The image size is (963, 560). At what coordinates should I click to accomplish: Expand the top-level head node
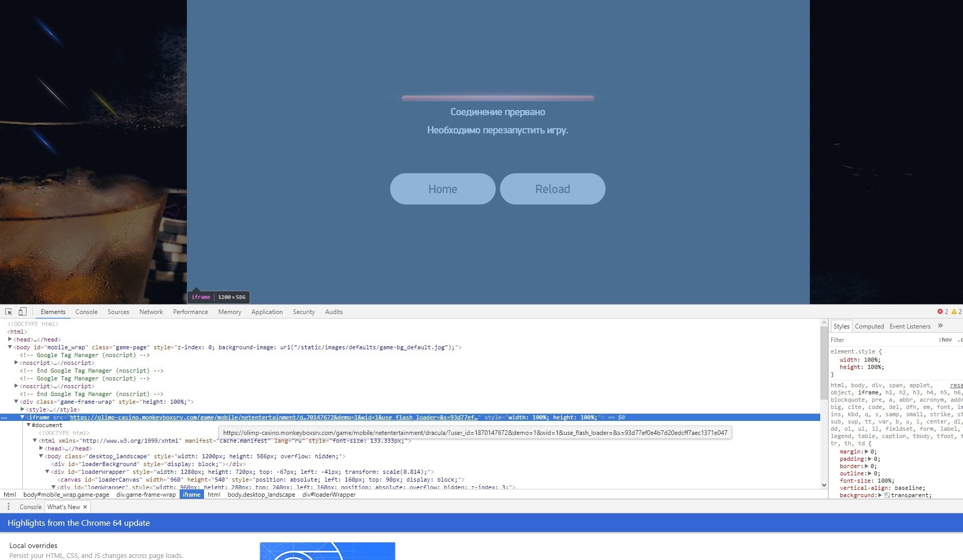10,339
